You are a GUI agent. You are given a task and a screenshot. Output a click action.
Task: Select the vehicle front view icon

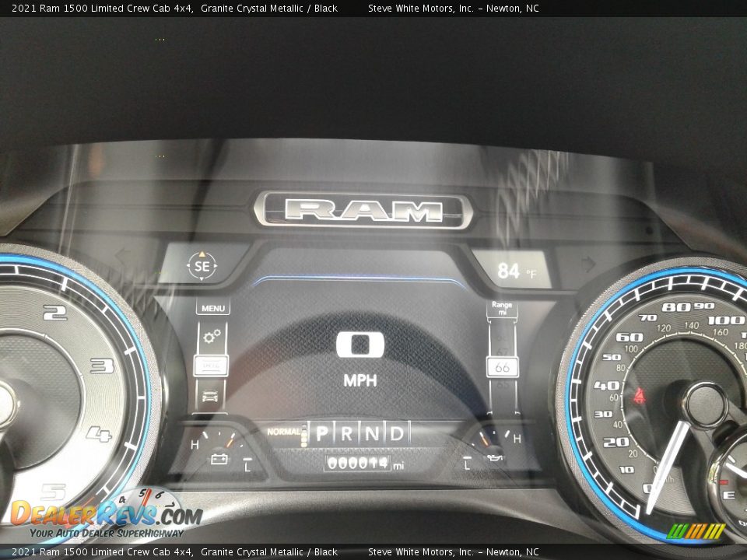tap(211, 396)
